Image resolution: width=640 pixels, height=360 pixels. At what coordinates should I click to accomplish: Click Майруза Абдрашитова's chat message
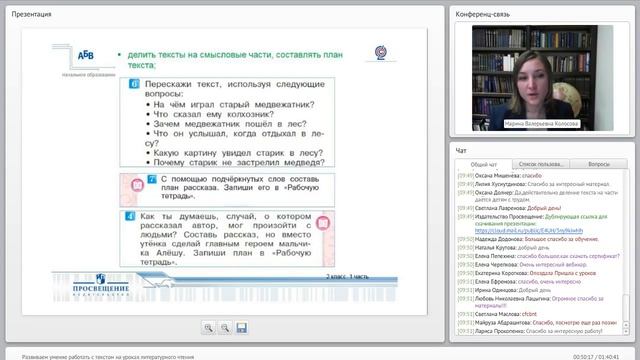pos(537,323)
